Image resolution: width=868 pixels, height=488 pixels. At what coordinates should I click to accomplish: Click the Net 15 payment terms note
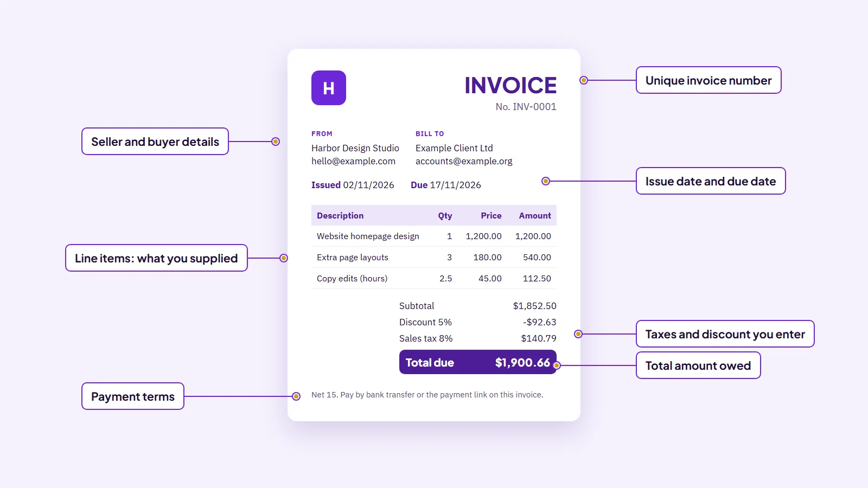pos(427,395)
